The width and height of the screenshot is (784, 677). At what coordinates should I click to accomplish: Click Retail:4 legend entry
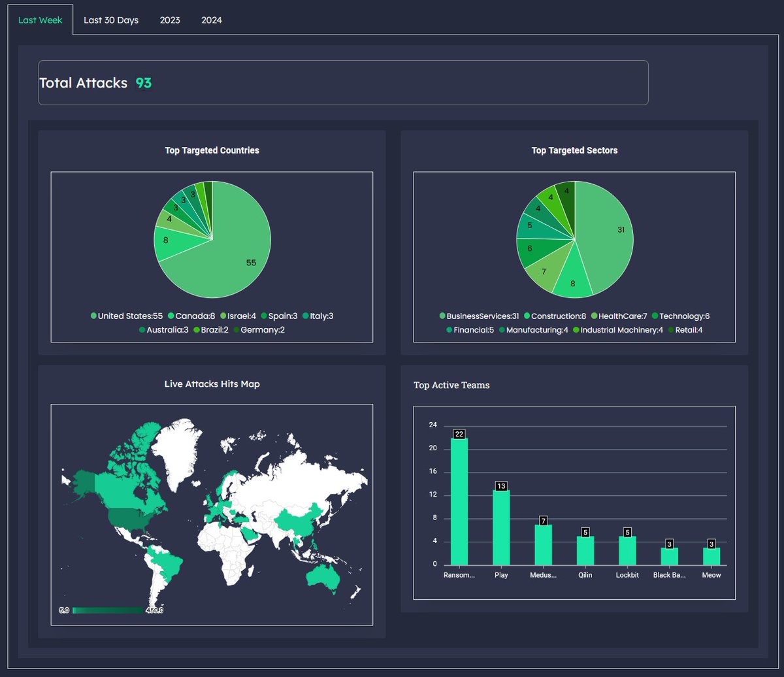click(x=685, y=330)
